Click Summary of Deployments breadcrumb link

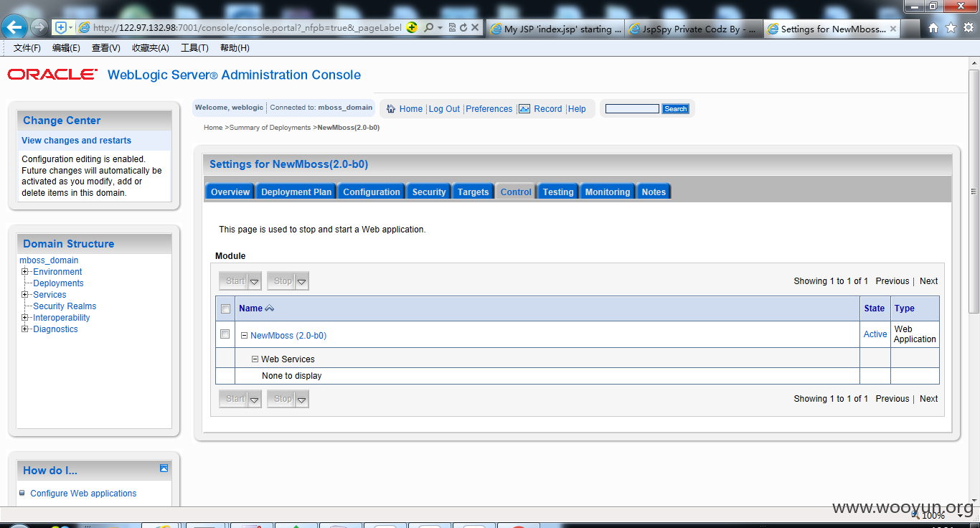270,128
